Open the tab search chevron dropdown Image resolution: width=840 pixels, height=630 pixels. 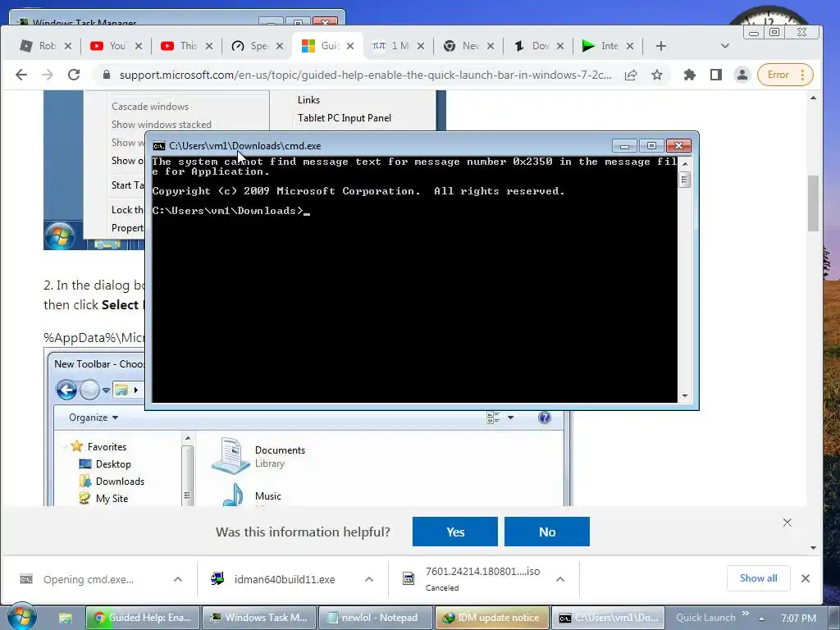(x=725, y=46)
